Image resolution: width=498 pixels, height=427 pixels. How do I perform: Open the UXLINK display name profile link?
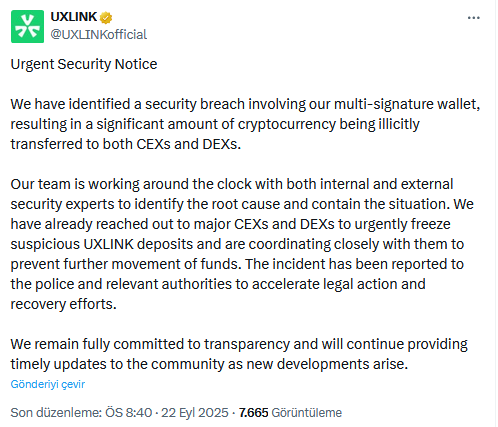point(74,17)
